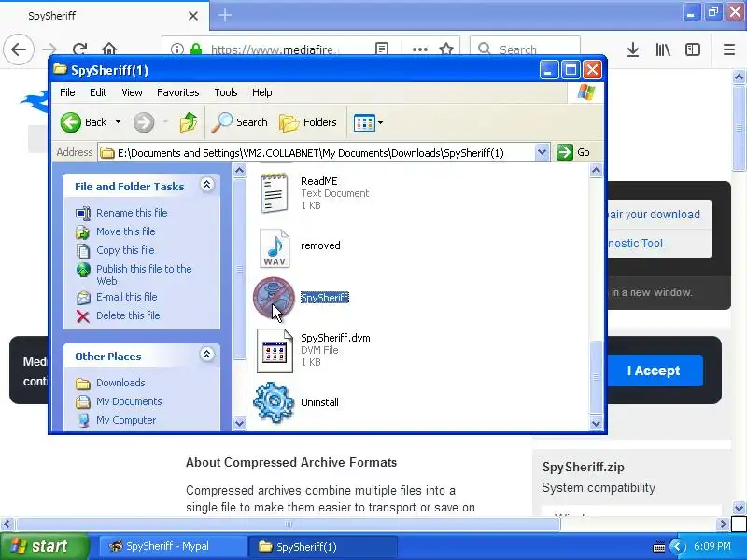Click browser Back button in Mypal

click(19, 49)
